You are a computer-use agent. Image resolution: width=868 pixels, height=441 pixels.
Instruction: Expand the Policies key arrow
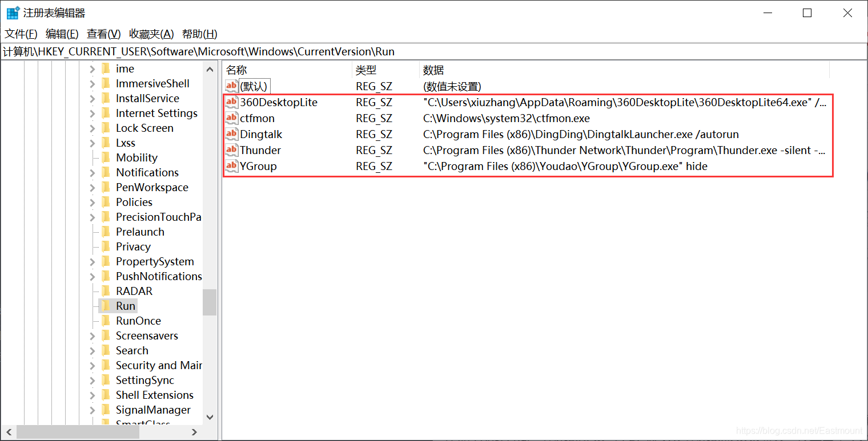tap(93, 203)
